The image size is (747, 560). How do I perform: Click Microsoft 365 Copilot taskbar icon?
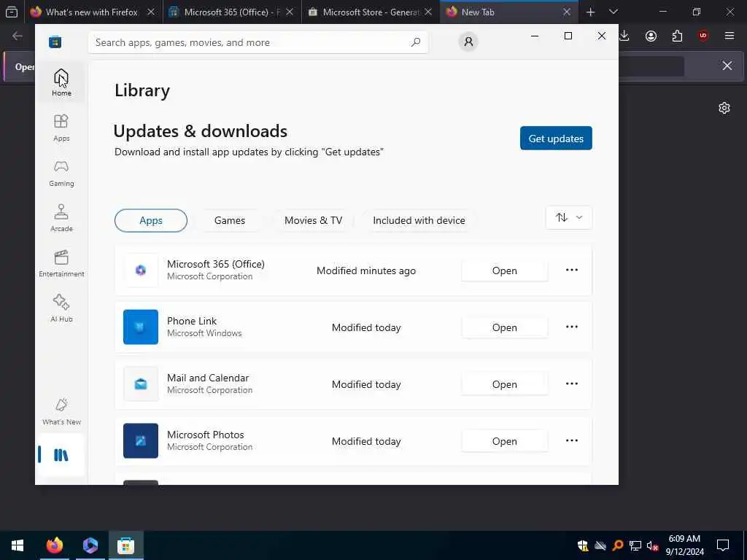click(x=90, y=545)
